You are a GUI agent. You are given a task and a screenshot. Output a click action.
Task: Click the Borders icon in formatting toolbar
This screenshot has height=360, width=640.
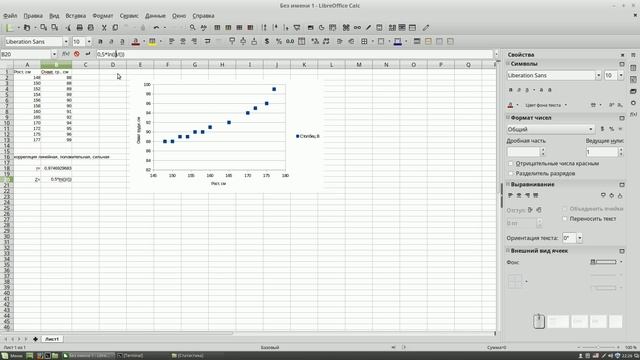tap(364, 41)
